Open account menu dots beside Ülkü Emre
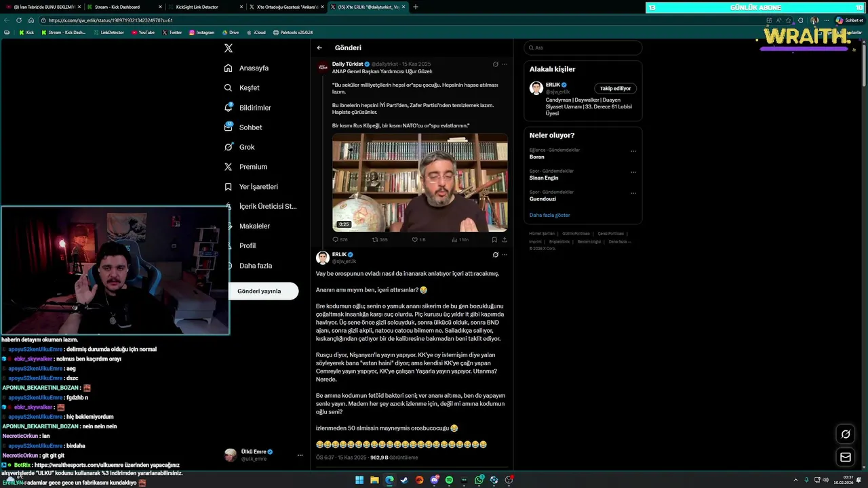The height and width of the screenshot is (488, 868). (x=300, y=455)
